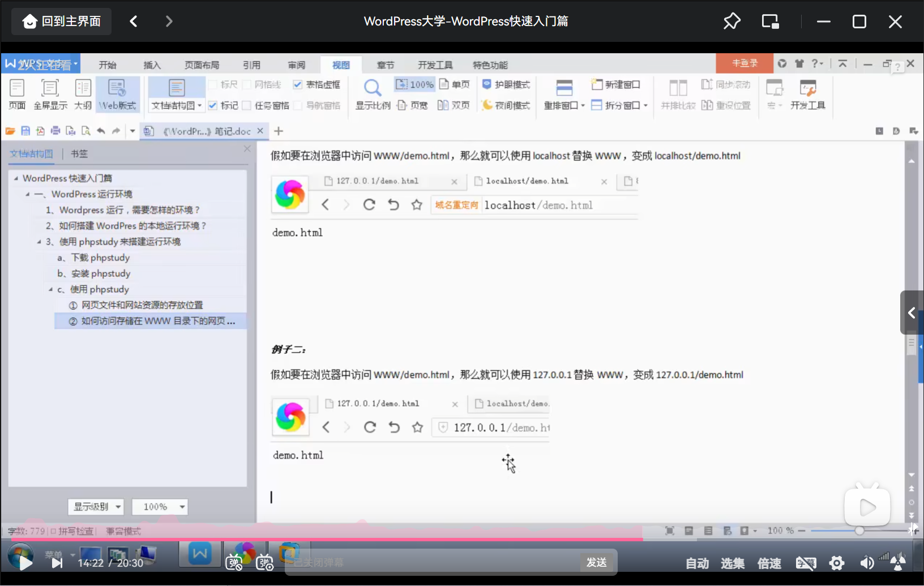
Task: Click the save icon in quick toolbar
Action: (x=25, y=131)
